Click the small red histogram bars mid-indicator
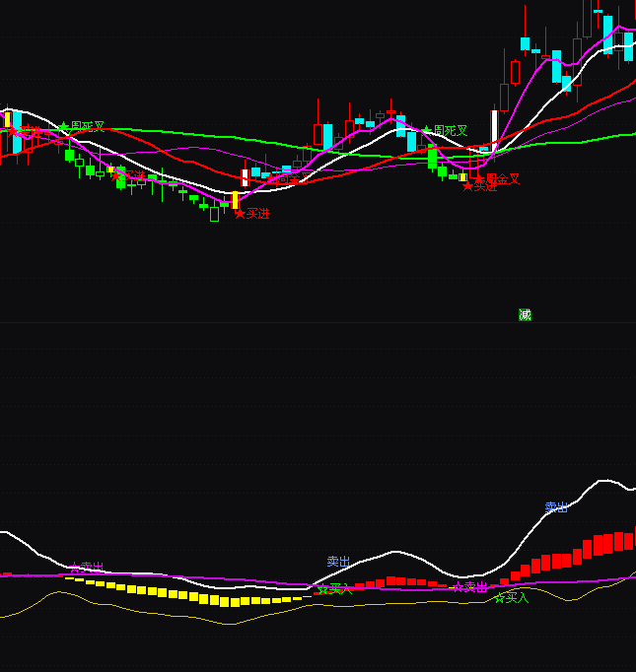The image size is (636, 672). tap(394, 582)
